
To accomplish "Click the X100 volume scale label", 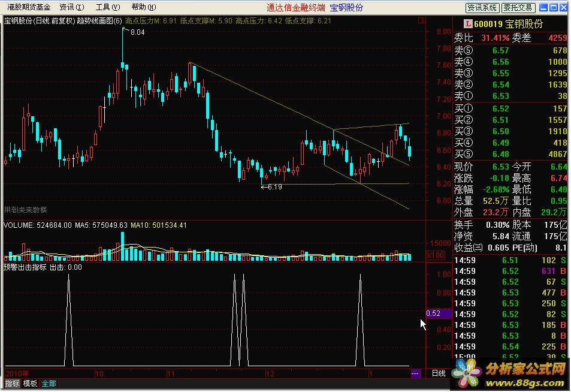I will click(x=436, y=255).
